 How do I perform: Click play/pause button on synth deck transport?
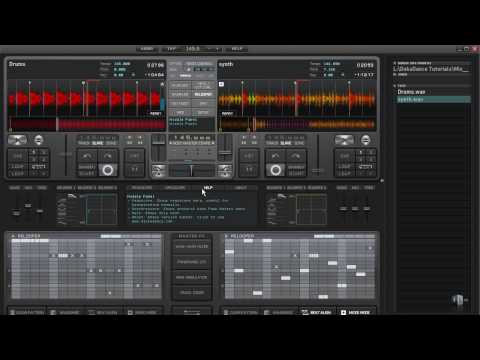coord(275,170)
